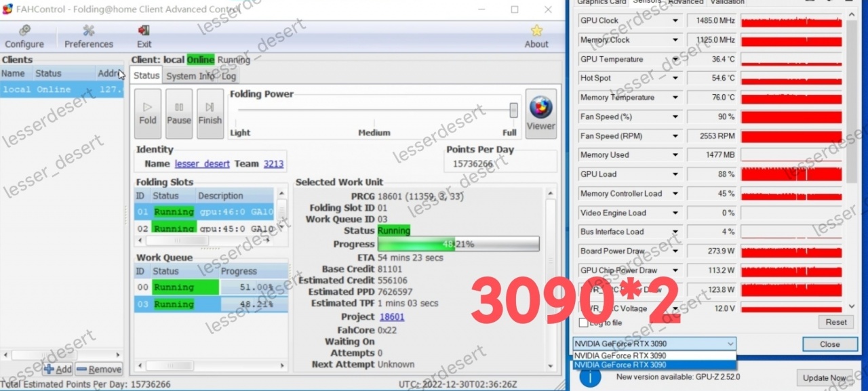Screen dimensions: 868x391
Task: Toggle the Log to file checkbox
Action: (x=583, y=323)
